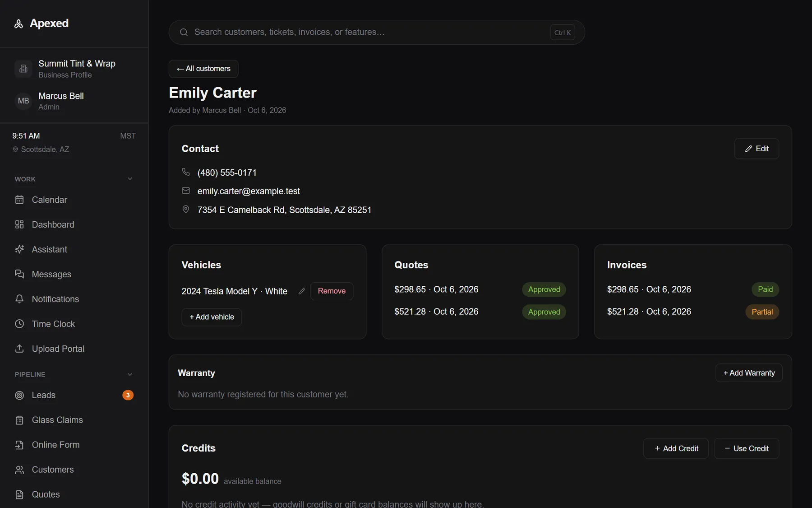Click the Assistant sparkle icon
Image resolution: width=812 pixels, height=508 pixels.
19,249
